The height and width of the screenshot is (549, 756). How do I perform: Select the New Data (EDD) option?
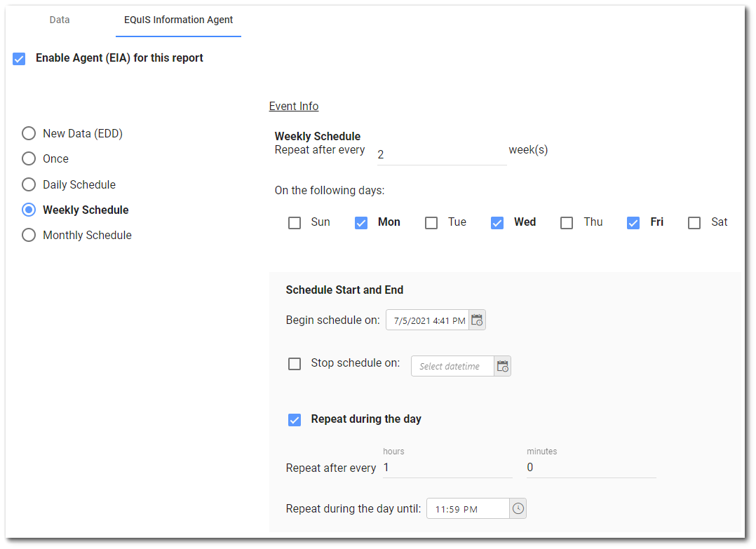[29, 133]
